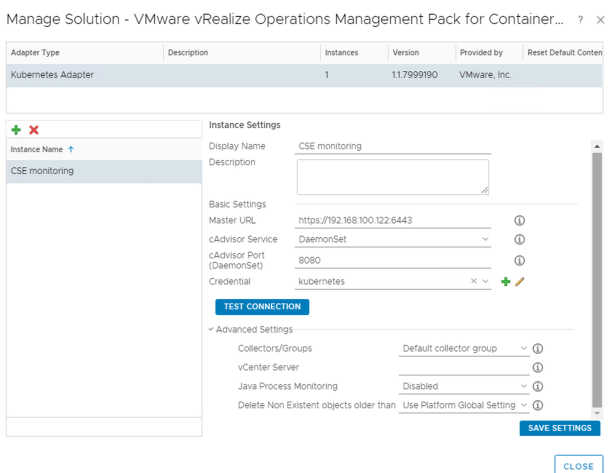Click Description text area

pyautogui.click(x=393, y=177)
